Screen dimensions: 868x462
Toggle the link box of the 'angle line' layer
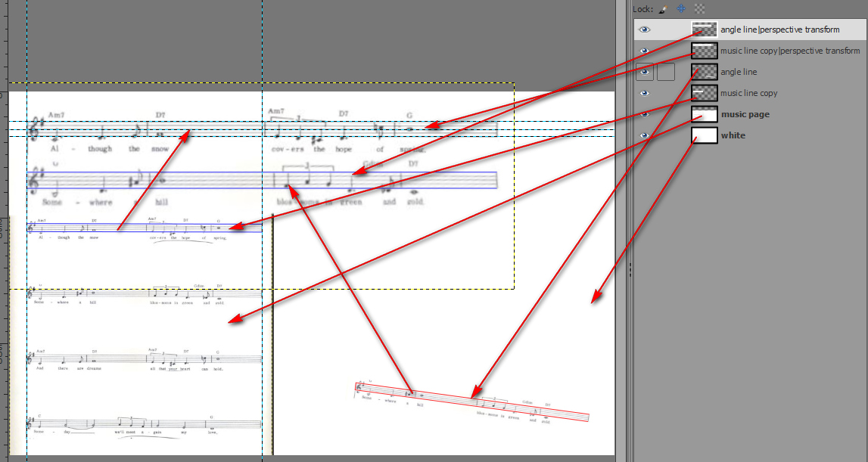(666, 72)
